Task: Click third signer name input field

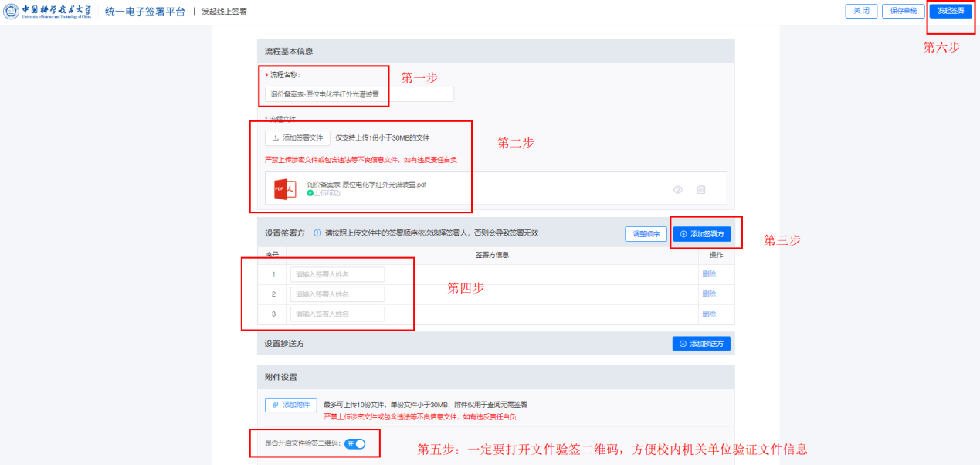Action: pos(337,314)
